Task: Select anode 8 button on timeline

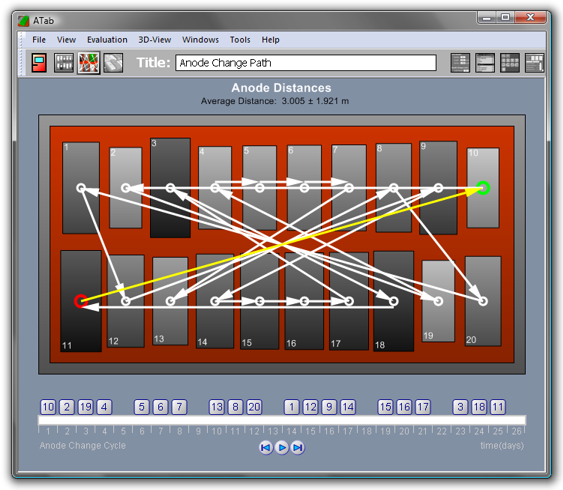Action: [236, 407]
